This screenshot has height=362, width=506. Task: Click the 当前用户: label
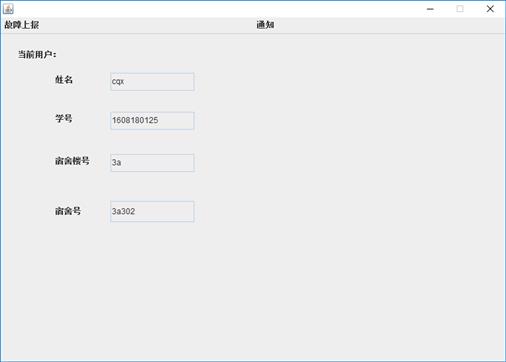coord(37,54)
